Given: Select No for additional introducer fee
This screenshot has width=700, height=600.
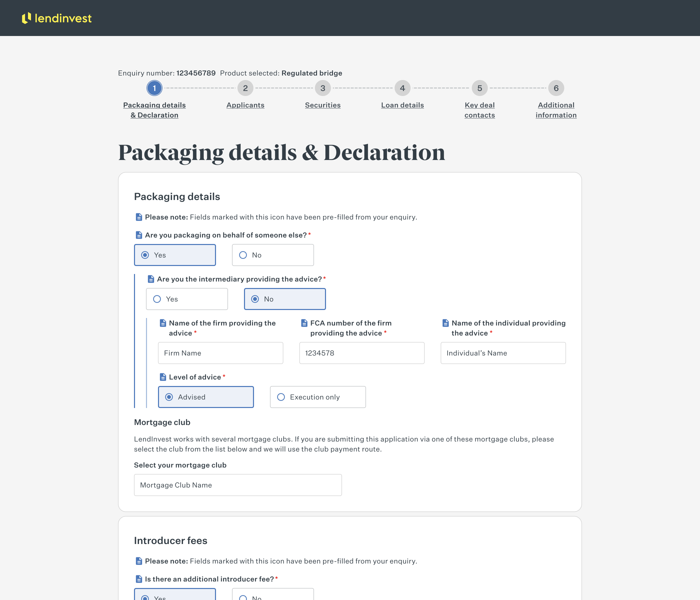Looking at the screenshot, I should [273, 594].
